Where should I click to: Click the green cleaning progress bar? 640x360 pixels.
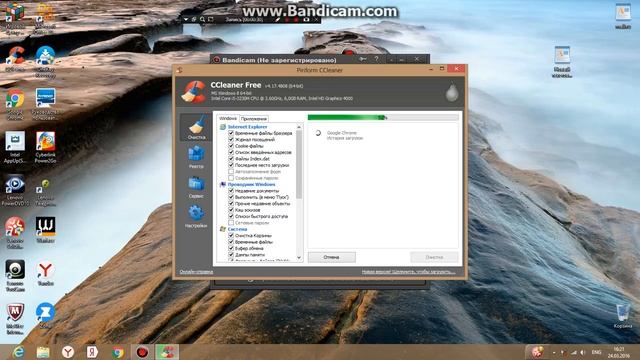[x=383, y=118]
